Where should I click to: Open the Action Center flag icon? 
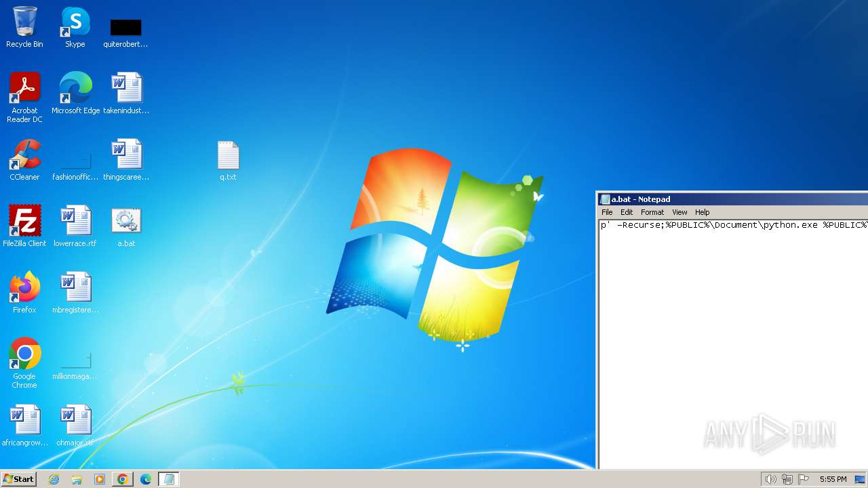804,479
